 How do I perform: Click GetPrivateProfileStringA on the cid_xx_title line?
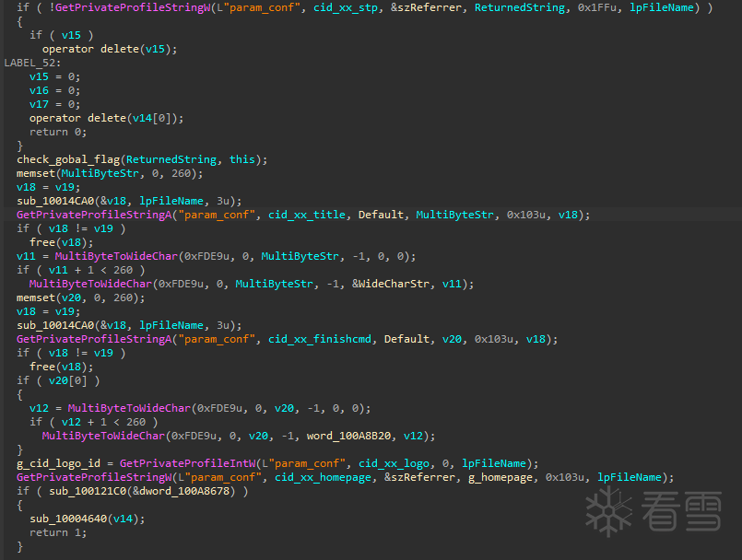click(x=94, y=215)
